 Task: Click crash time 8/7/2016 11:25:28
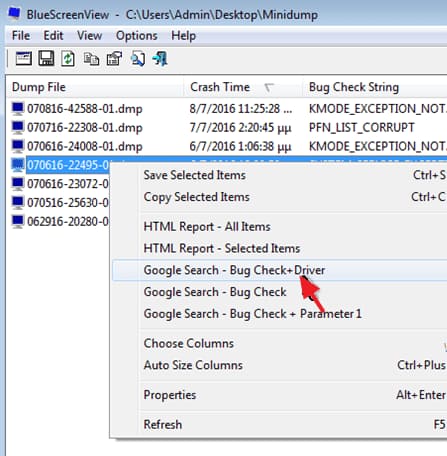pos(241,109)
